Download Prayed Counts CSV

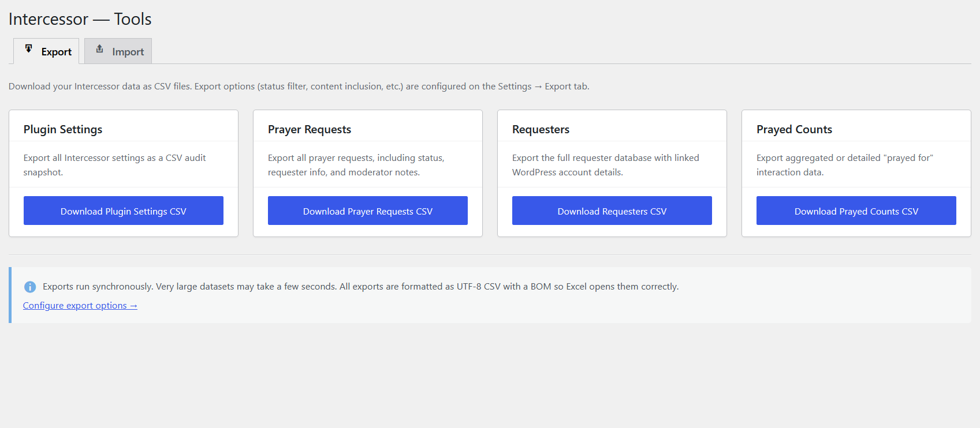coord(856,211)
